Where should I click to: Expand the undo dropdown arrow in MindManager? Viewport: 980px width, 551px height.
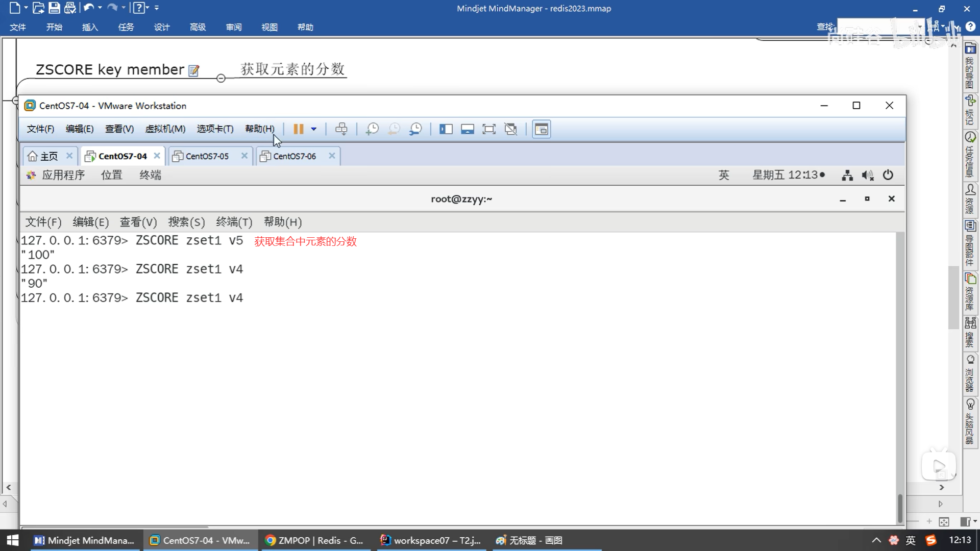tap(100, 8)
